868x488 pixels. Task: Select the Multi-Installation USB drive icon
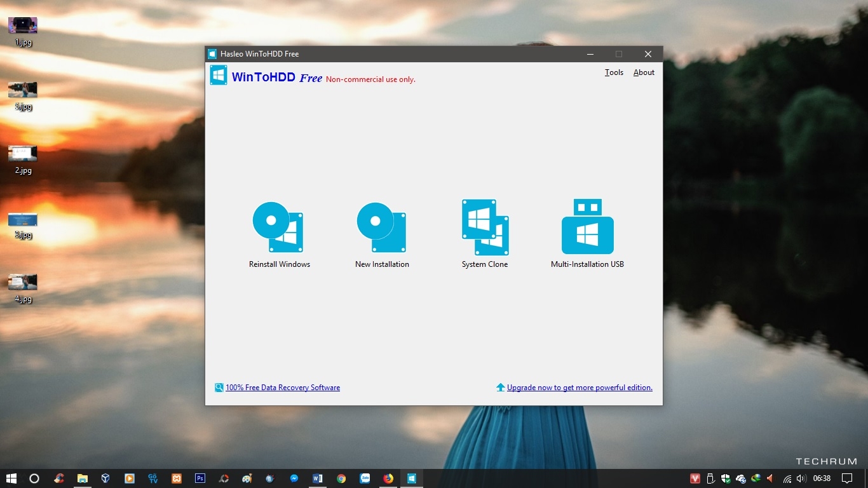pos(588,226)
